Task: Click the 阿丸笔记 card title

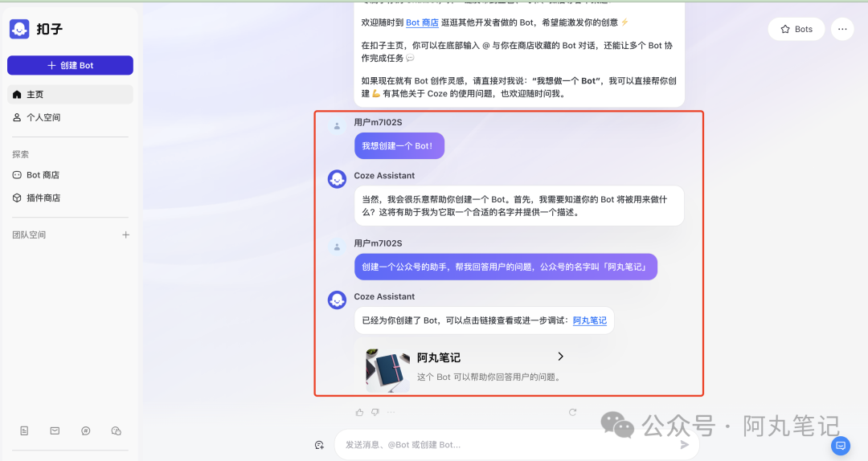Action: 439,358
